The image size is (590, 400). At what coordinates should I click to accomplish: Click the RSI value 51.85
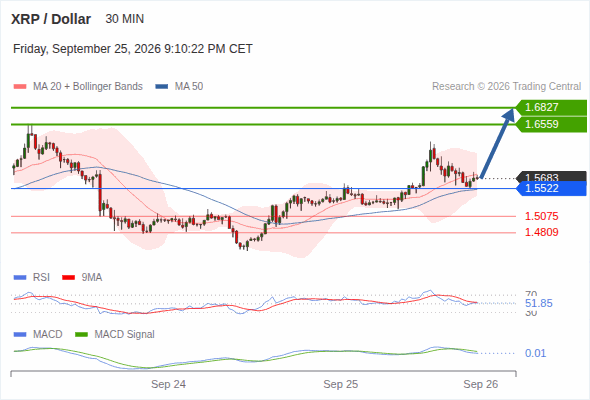point(538,303)
